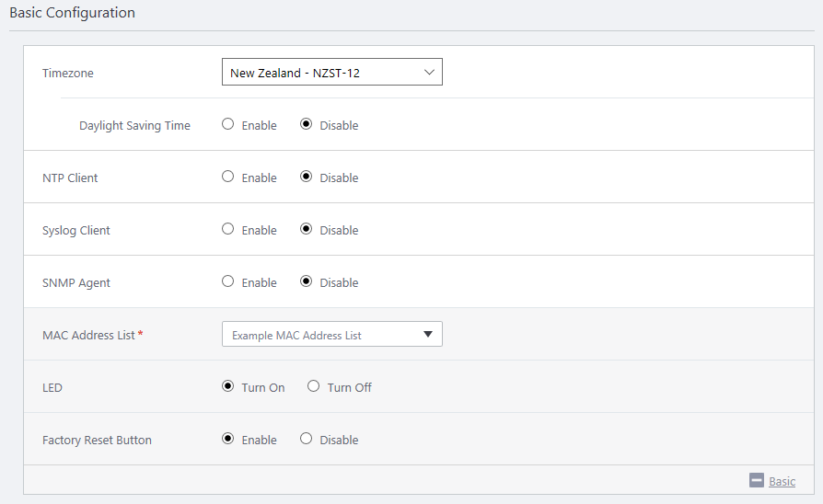Click the Daylight Saving Time label
This screenshot has height=504, width=823.
(x=134, y=126)
